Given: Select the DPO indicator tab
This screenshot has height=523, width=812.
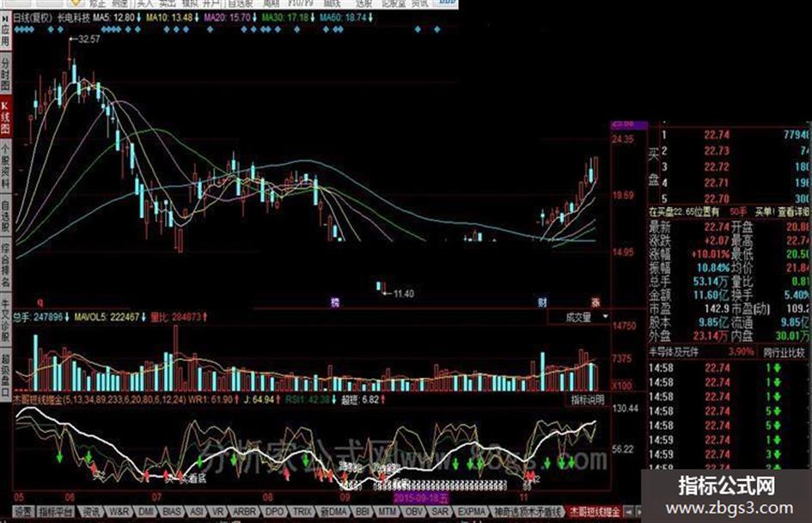Looking at the screenshot, I should [x=274, y=512].
